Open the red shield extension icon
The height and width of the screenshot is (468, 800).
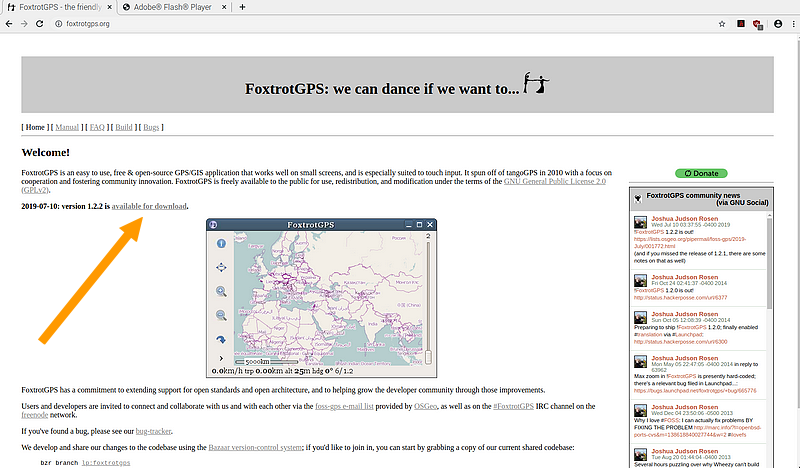757,24
